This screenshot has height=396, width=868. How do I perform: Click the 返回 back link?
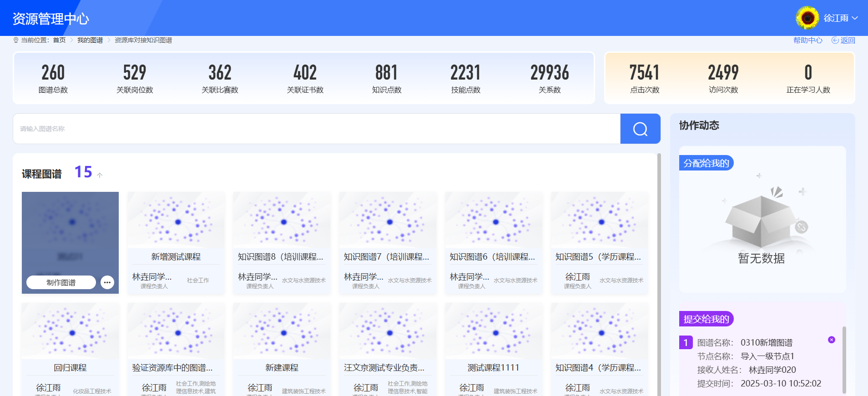pyautogui.click(x=843, y=40)
